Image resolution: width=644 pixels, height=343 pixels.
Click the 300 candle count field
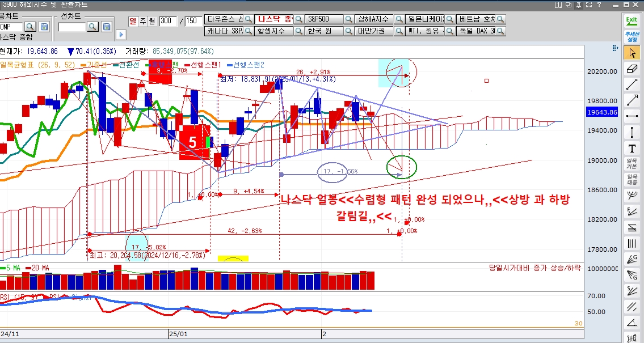pos(168,22)
